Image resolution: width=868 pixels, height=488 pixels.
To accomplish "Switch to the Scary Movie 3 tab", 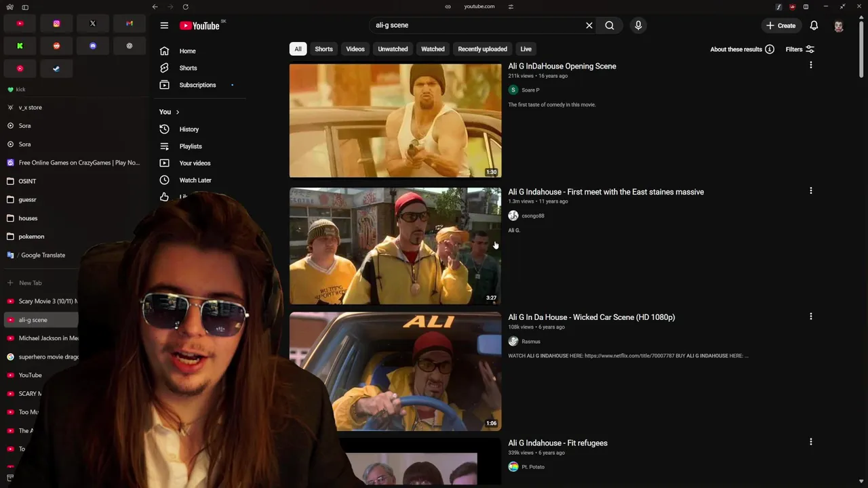I will point(41,301).
